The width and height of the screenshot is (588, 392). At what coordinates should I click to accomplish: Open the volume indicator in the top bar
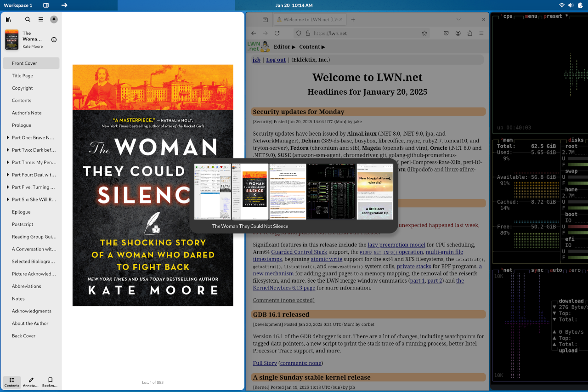(x=571, y=5)
